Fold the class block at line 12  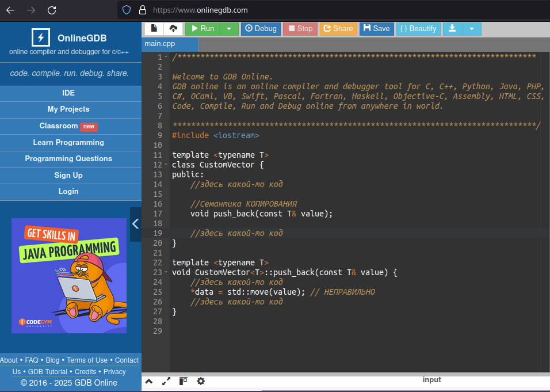[166, 165]
